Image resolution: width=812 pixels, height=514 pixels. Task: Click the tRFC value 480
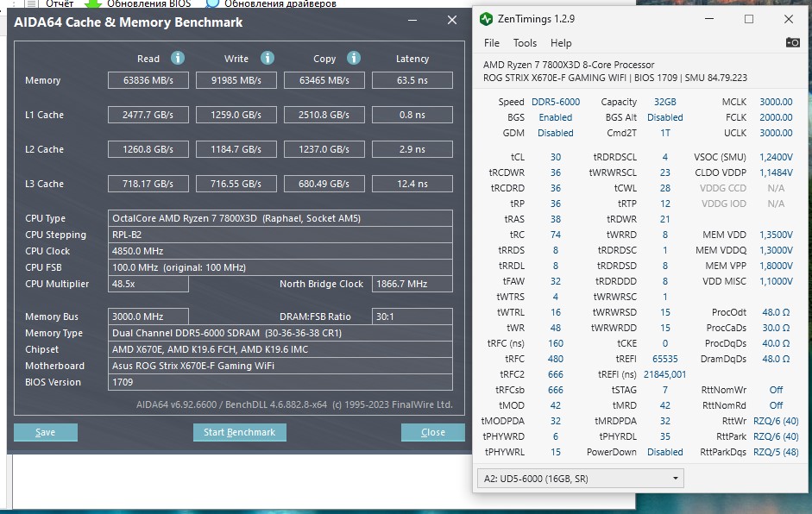pos(556,359)
